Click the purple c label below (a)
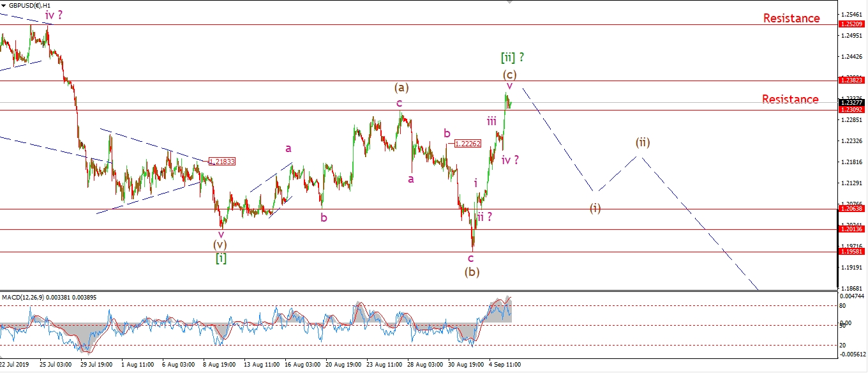The width and height of the screenshot is (868, 373). (x=400, y=102)
